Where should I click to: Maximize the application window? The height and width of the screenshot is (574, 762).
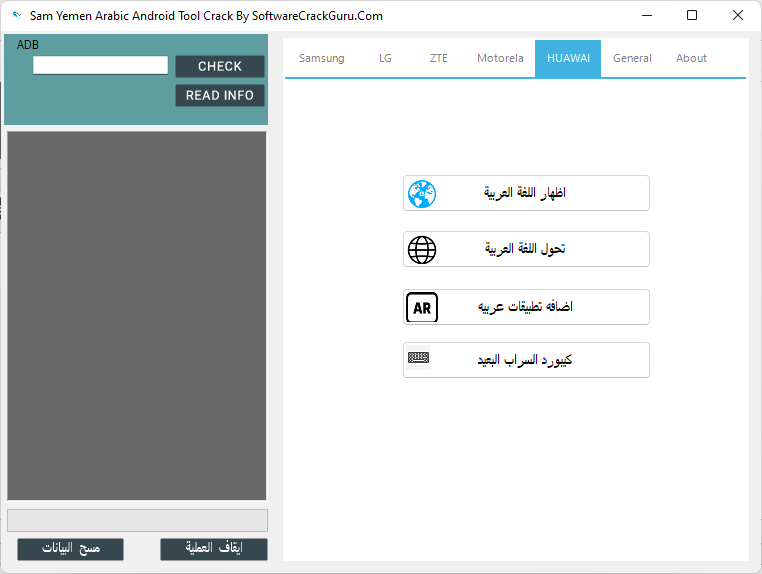pos(692,16)
